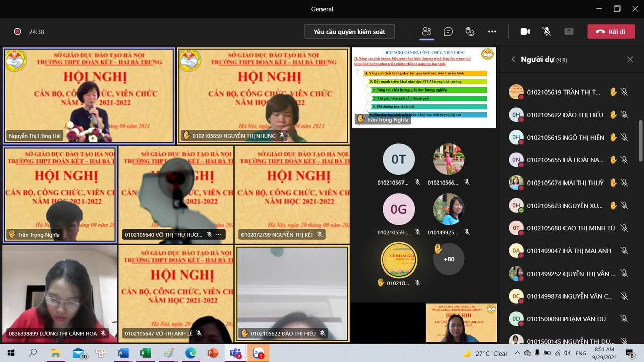Viewport: 644px width, 362px height.
Task: Open the meeting chat panel
Action: point(448,32)
